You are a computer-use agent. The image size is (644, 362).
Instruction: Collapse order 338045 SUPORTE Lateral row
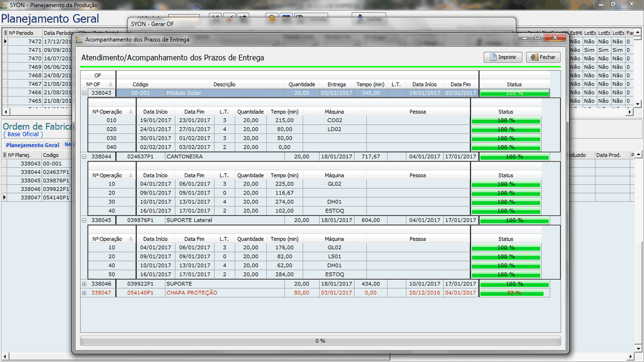tap(84, 220)
